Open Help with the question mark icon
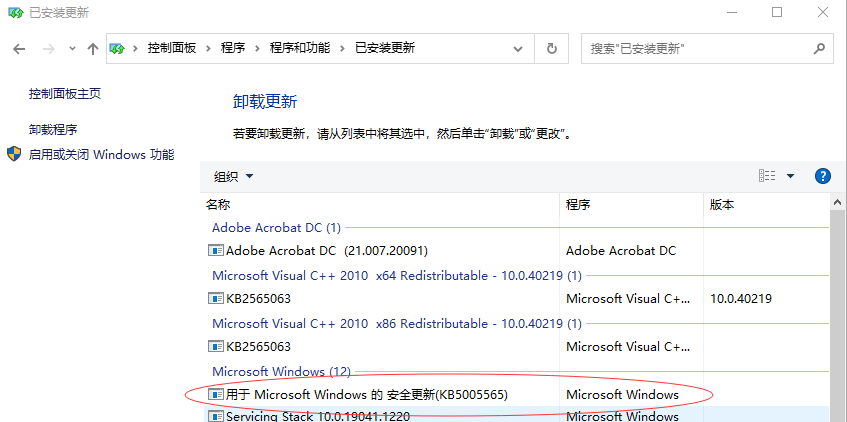Screen dimensions: 847x422 (x=823, y=176)
